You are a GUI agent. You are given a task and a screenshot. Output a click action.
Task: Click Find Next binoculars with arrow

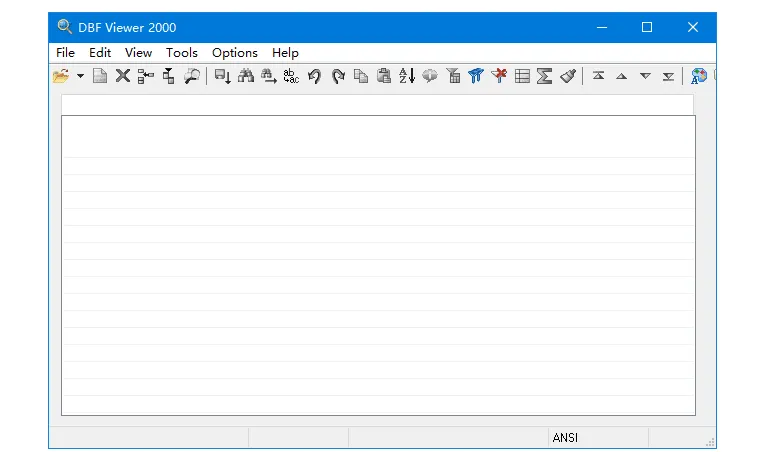coord(268,76)
